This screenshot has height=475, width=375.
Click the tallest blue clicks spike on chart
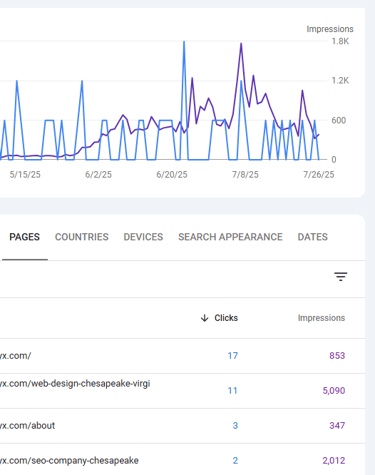point(184,42)
